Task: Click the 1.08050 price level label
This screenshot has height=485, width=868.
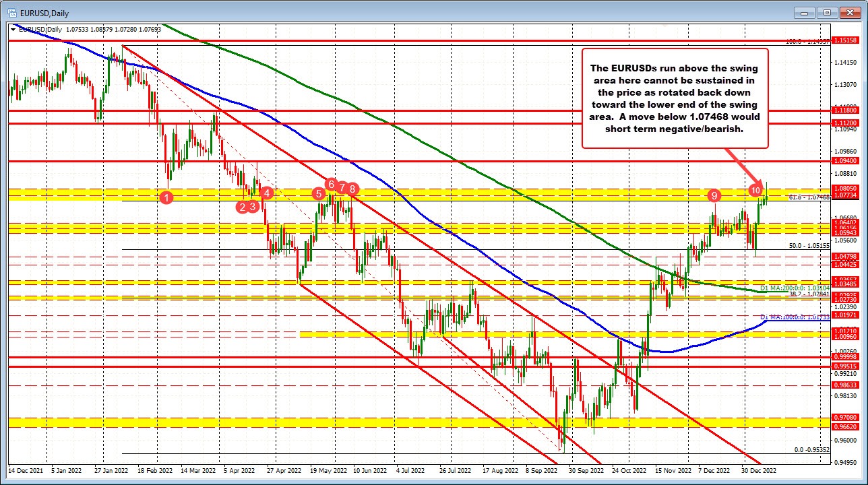Action: pos(845,189)
